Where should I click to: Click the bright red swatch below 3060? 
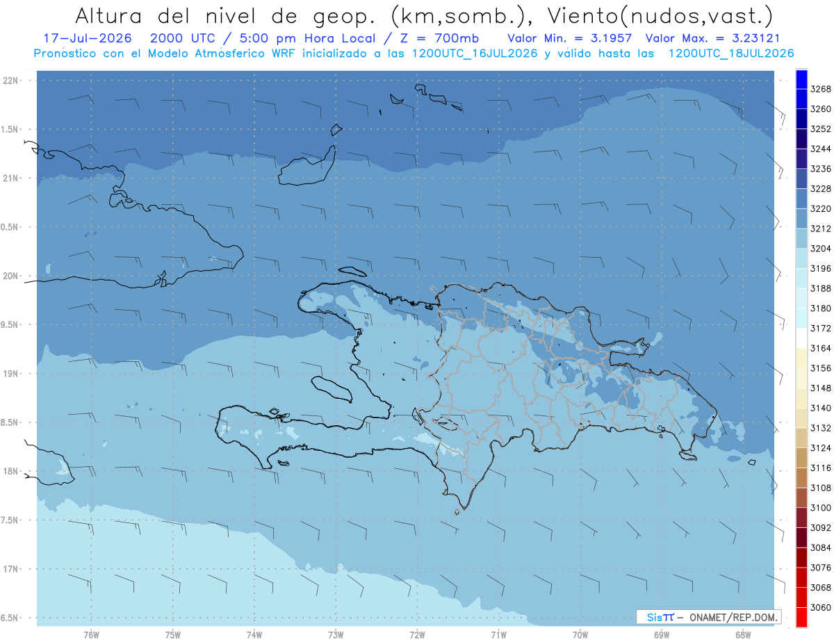pyautogui.click(x=801, y=617)
